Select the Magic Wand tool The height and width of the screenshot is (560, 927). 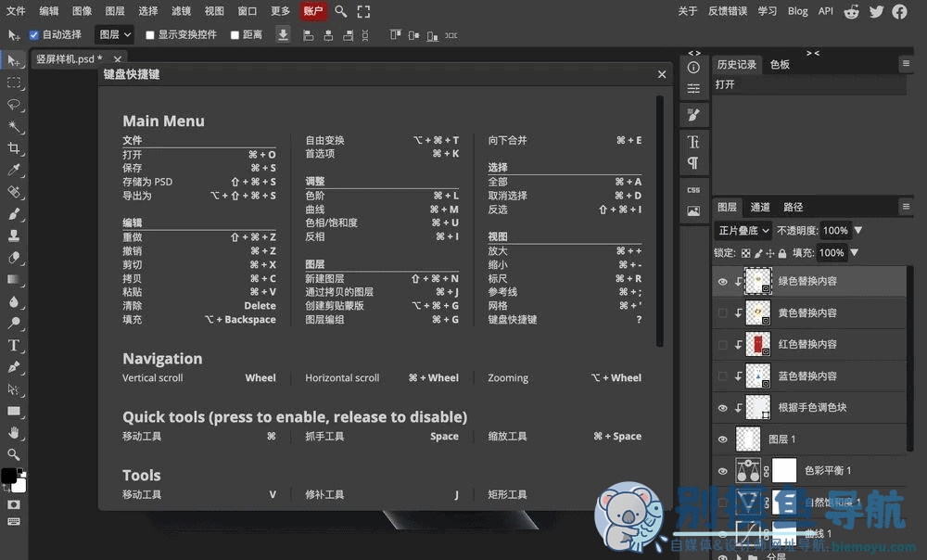pyautogui.click(x=14, y=126)
